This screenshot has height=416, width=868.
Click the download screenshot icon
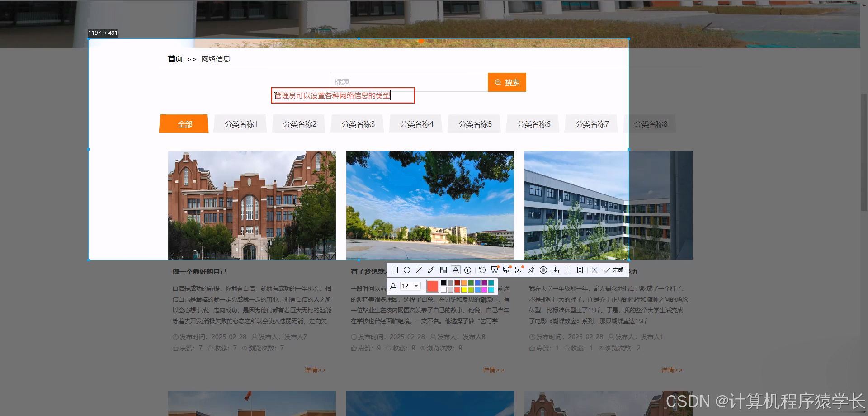pos(556,270)
